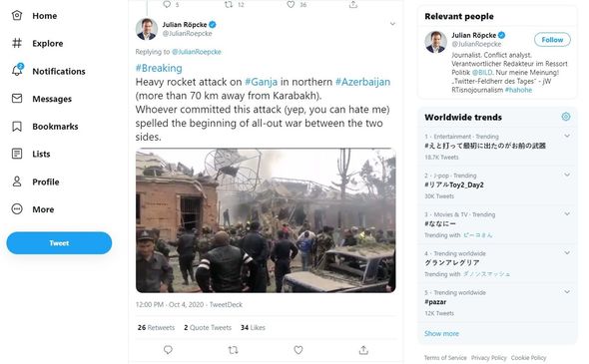
Task: Share the tweet via upload icon below stats
Action: 363,350
